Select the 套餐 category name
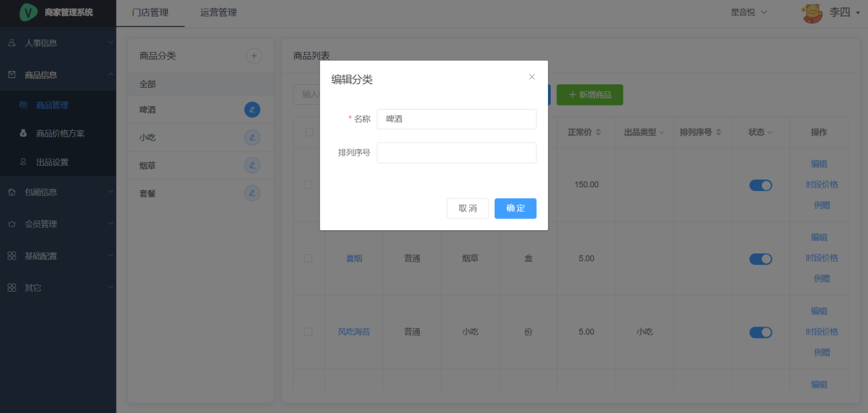Image resolution: width=868 pixels, height=413 pixels. click(147, 194)
